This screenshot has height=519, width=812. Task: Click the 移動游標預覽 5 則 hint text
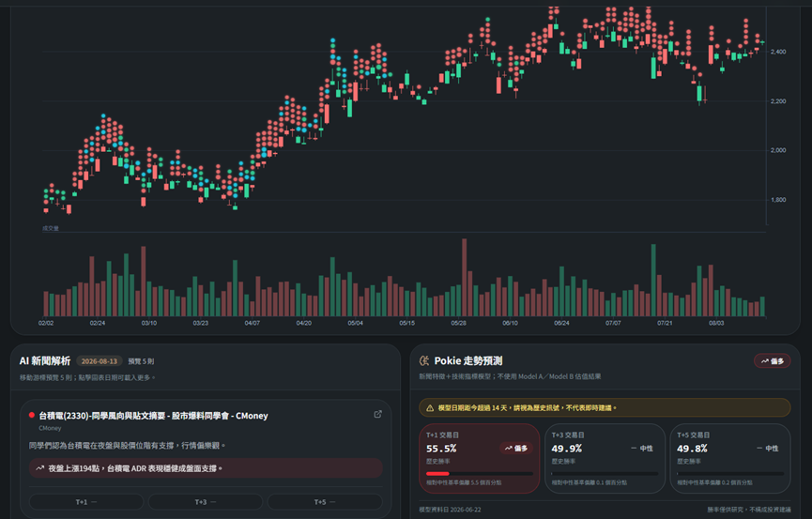click(87, 377)
